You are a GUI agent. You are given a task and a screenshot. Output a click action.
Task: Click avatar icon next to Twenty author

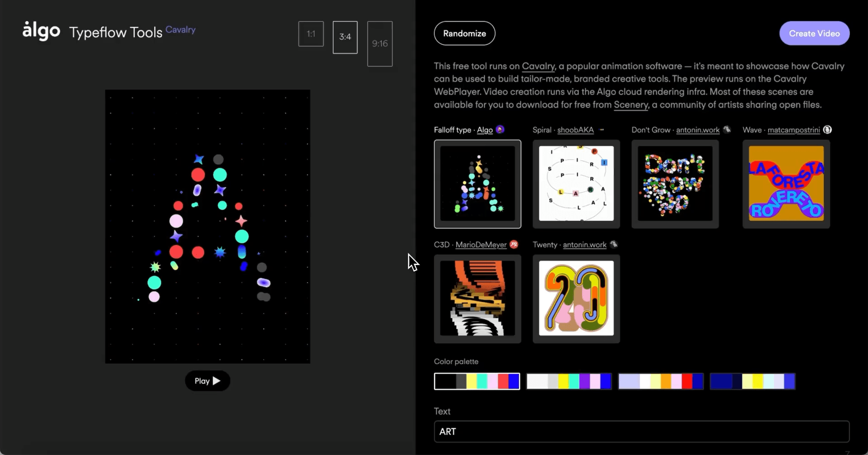coord(613,244)
